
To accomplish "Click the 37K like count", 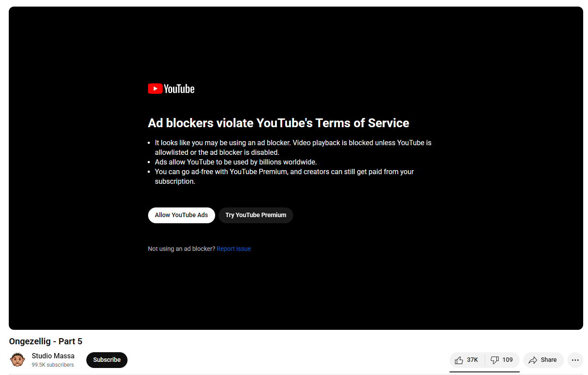I will click(472, 360).
